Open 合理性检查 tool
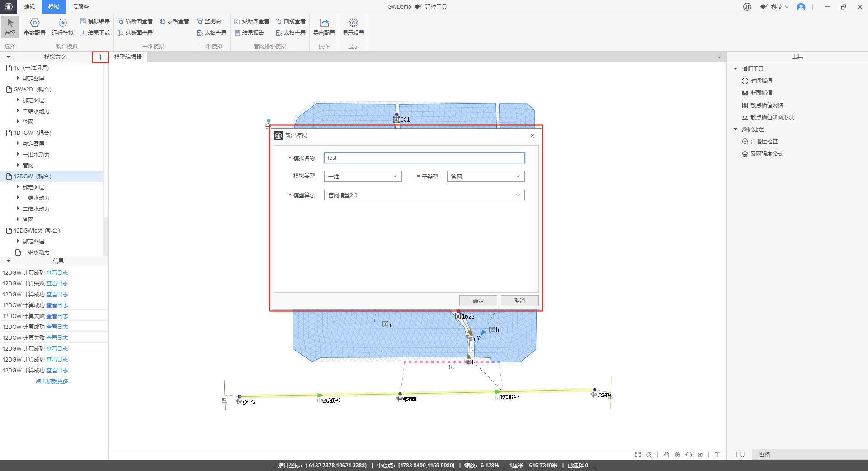 click(760, 142)
